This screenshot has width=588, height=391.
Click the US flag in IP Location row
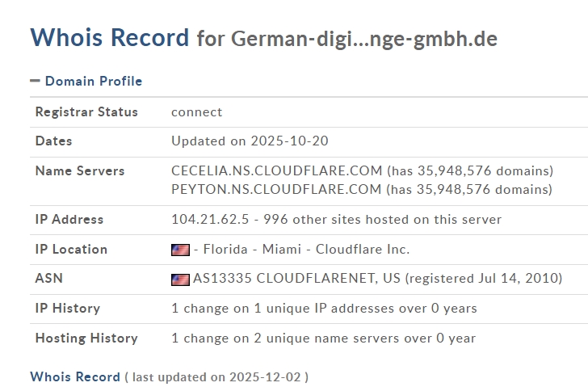click(x=180, y=250)
